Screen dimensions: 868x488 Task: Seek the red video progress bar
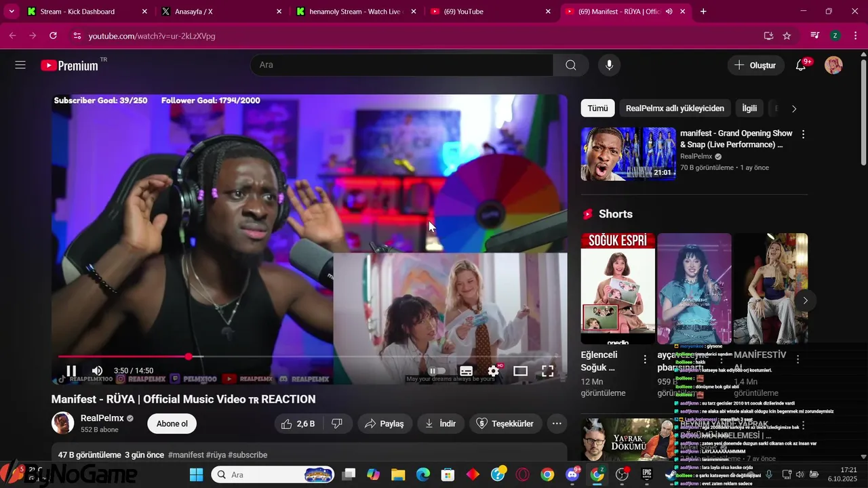(x=309, y=357)
